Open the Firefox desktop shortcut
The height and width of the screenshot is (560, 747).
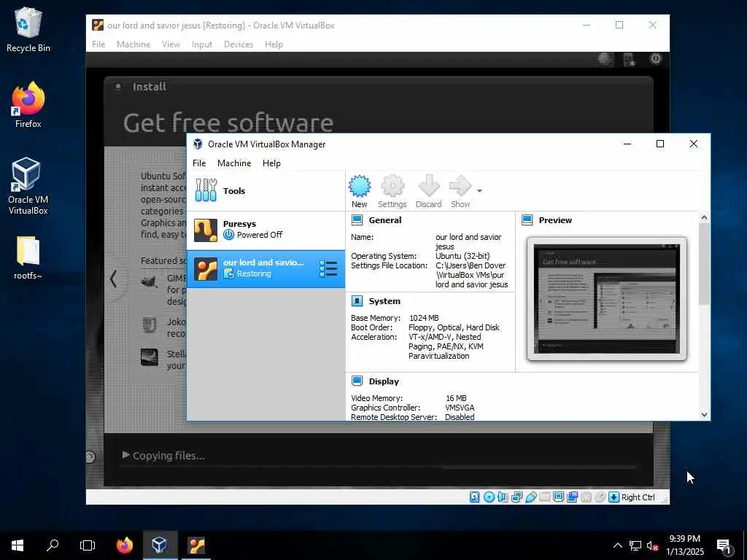tap(28, 105)
